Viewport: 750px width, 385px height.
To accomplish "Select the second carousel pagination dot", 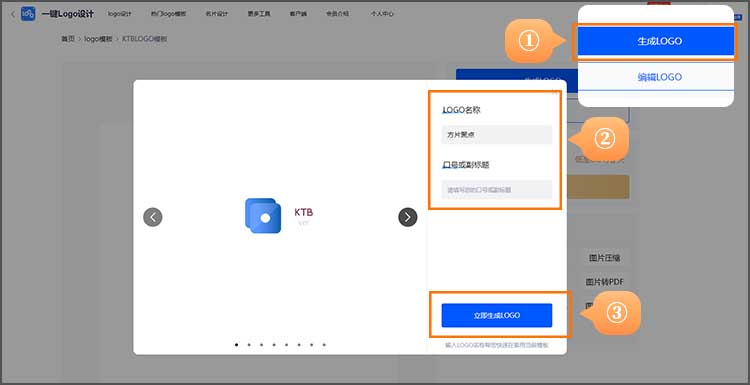I will pyautogui.click(x=249, y=344).
